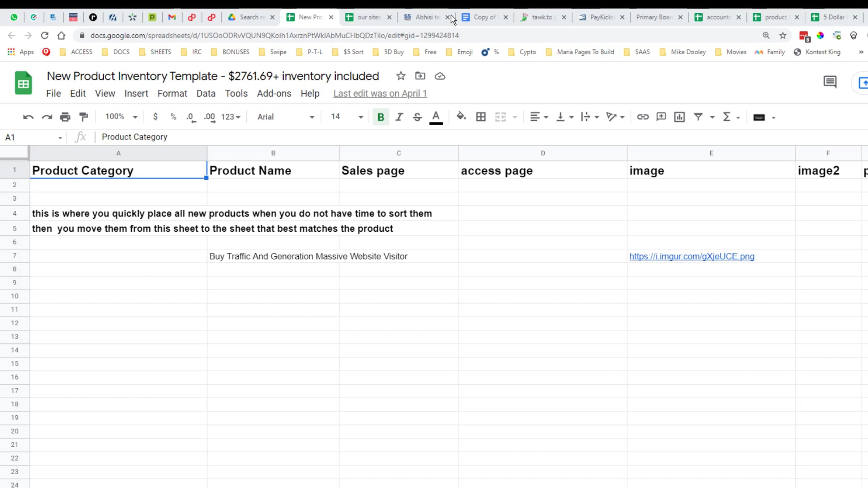Viewport: 868px width, 488px height.
Task: Open text rotation dropdown
Action: (616, 117)
